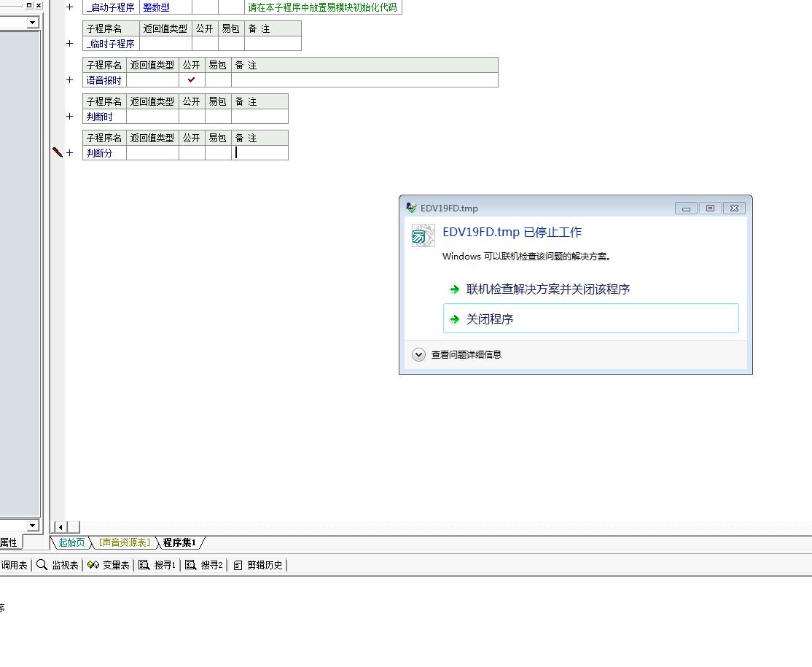This screenshot has width=812, height=667.
Task: Toggle the 易包 cell in the 语音报时 row
Action: [x=218, y=79]
